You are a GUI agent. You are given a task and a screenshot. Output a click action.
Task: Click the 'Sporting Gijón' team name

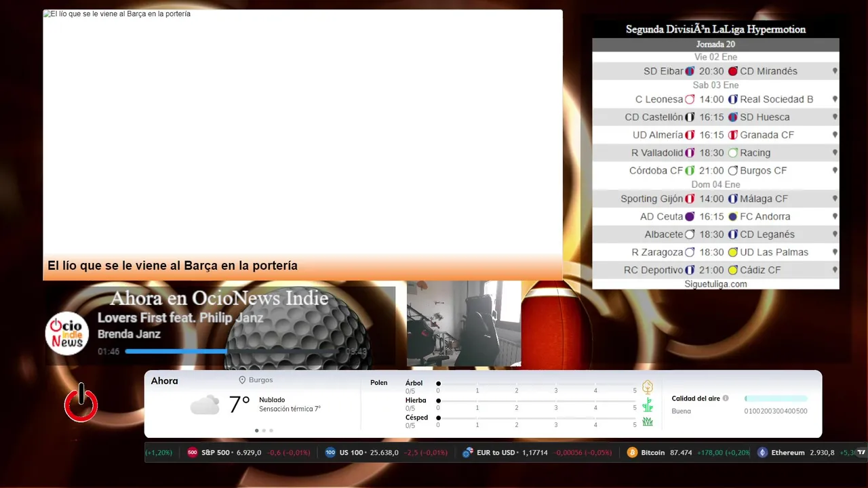click(x=652, y=199)
